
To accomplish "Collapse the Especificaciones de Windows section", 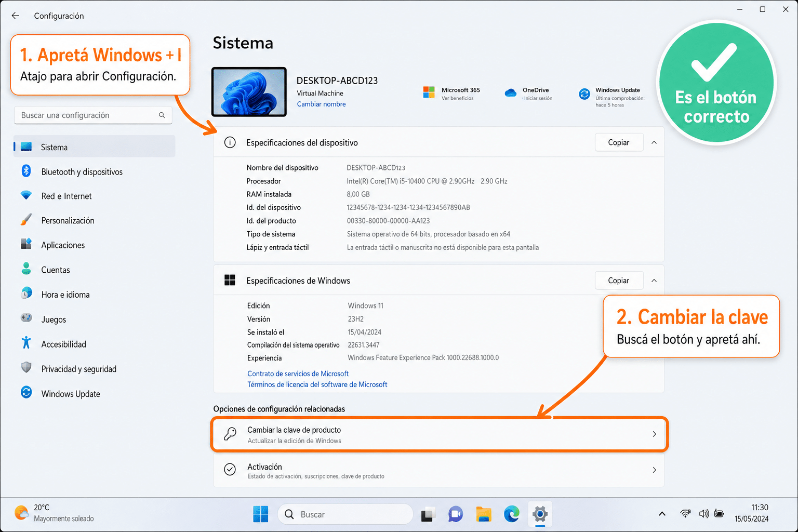I will click(654, 281).
